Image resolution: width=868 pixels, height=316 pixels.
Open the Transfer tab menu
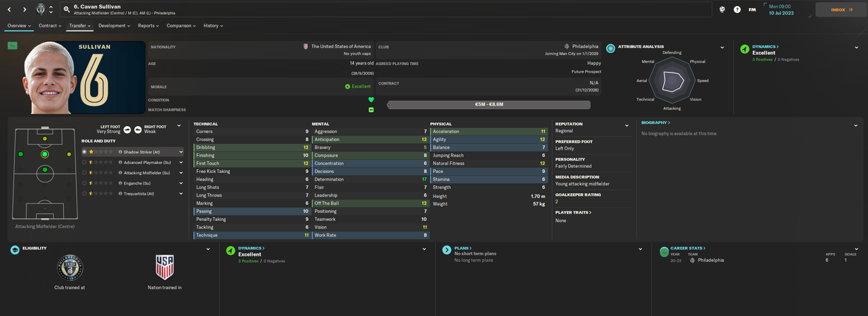(79, 26)
